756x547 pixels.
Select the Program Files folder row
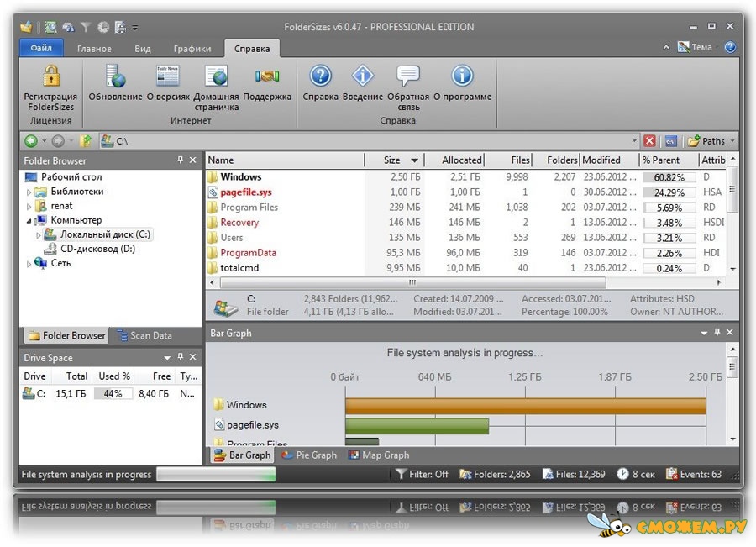pos(466,207)
